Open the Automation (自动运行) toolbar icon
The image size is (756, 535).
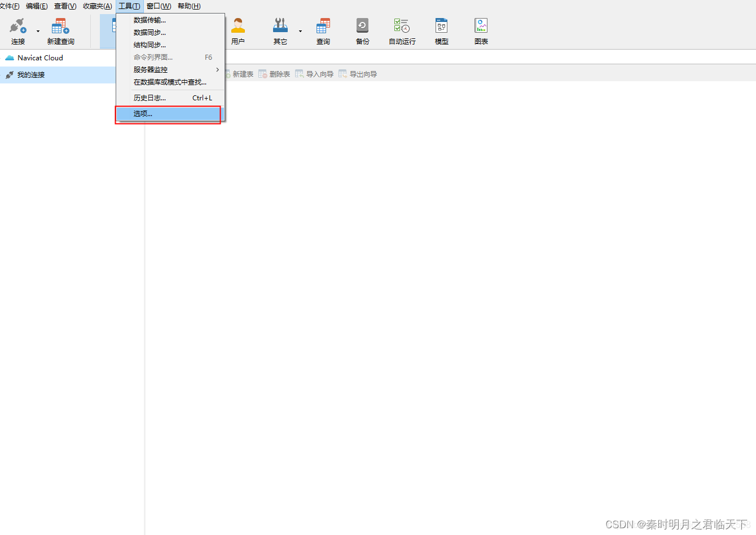click(402, 32)
